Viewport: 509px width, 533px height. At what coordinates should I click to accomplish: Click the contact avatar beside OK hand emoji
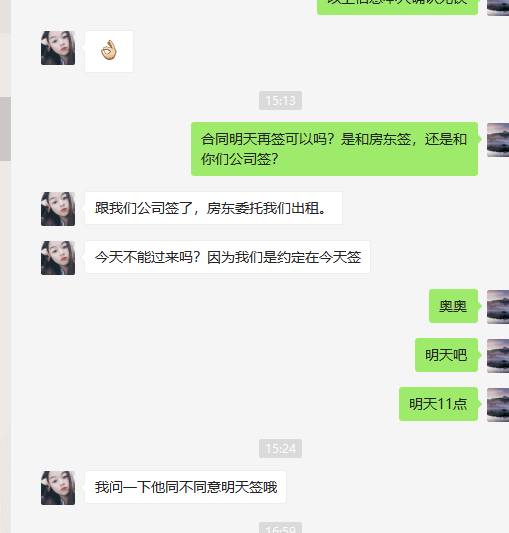(x=58, y=48)
